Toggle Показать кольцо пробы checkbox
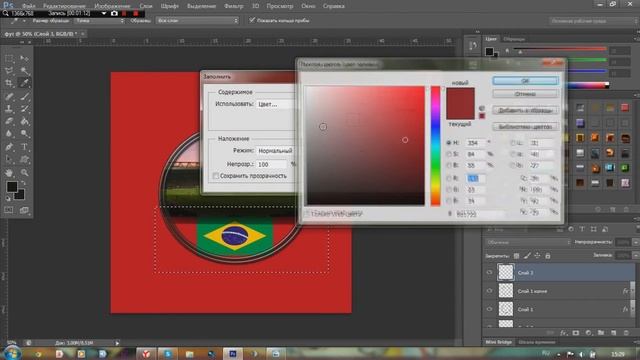Screen dimensions: 640x360 252,20
